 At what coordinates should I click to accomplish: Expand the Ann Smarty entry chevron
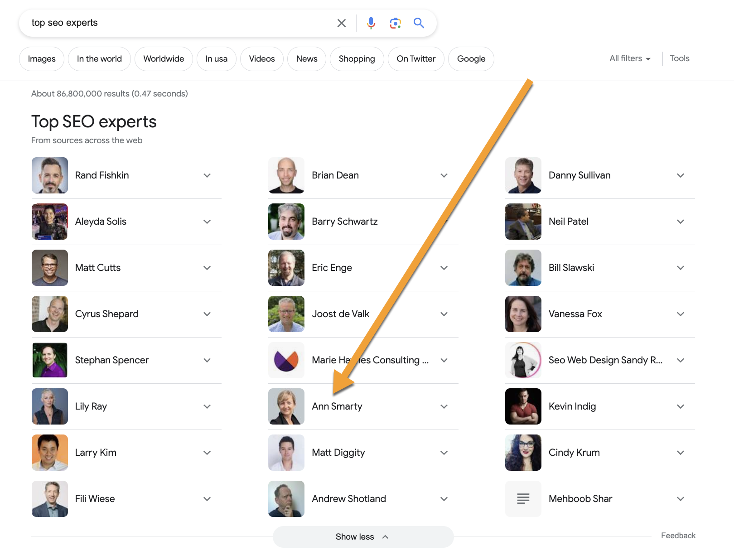point(444,406)
